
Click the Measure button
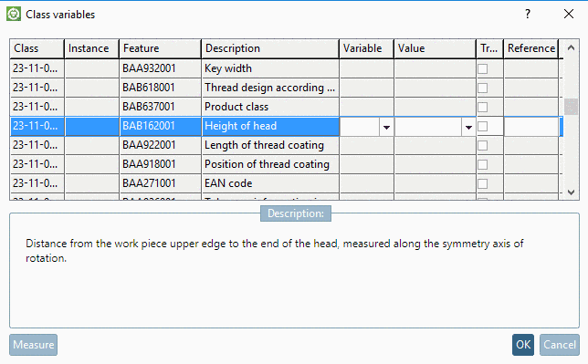pos(34,345)
